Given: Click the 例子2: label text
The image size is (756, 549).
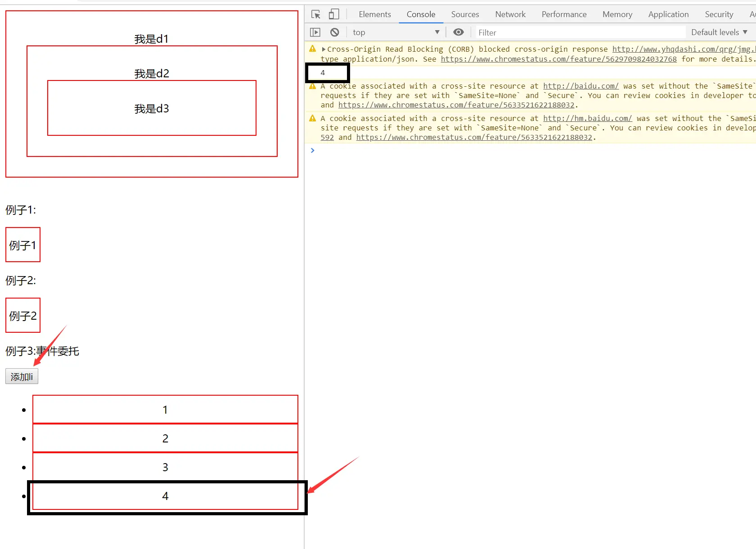Looking at the screenshot, I should tap(21, 281).
